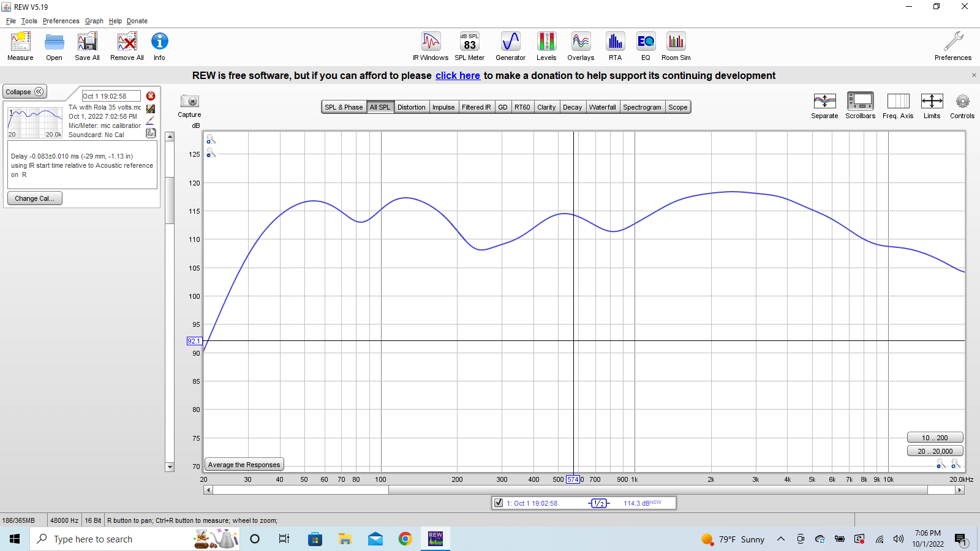
Task: Click horizontal scrollbar right arrow
Action: [x=960, y=490]
